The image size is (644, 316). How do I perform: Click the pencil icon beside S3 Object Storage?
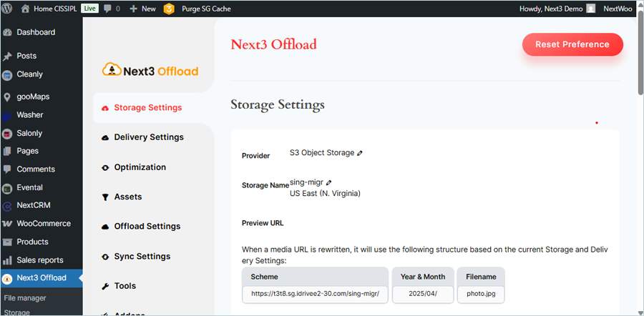[x=360, y=153]
